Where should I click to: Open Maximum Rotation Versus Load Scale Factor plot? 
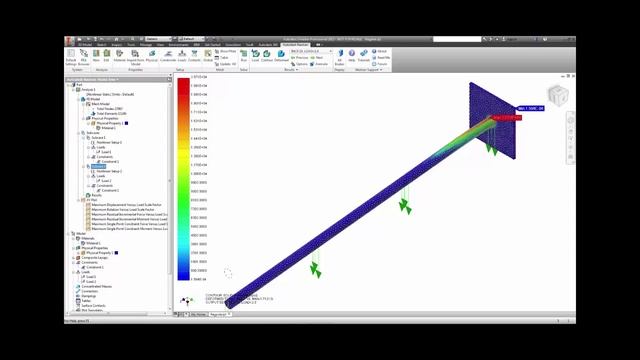[123, 210]
